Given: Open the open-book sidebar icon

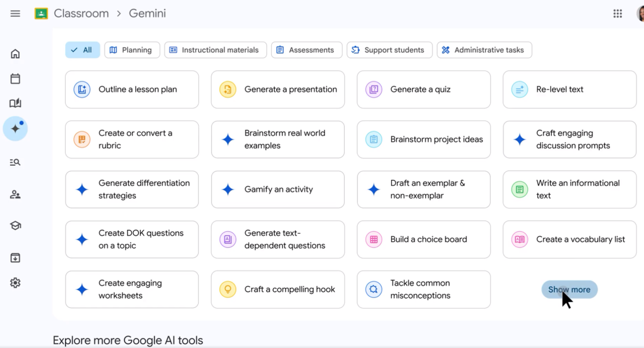Looking at the screenshot, I should pyautogui.click(x=15, y=103).
